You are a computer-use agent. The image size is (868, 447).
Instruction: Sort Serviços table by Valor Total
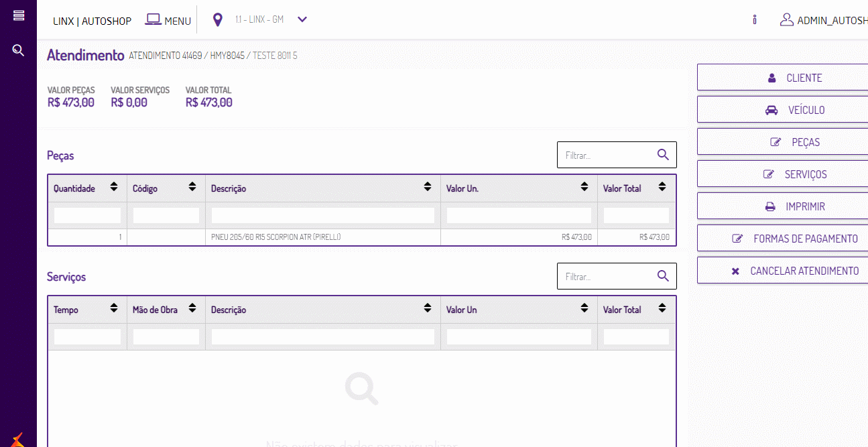[x=662, y=308]
